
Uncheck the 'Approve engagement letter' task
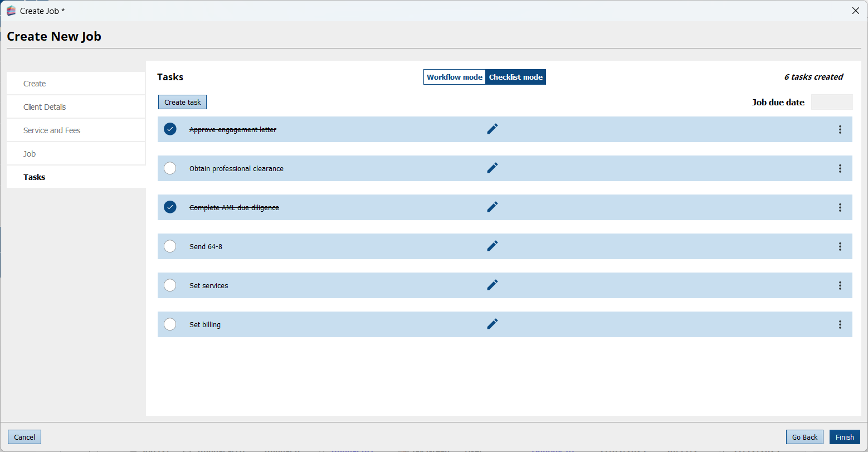[170, 129]
